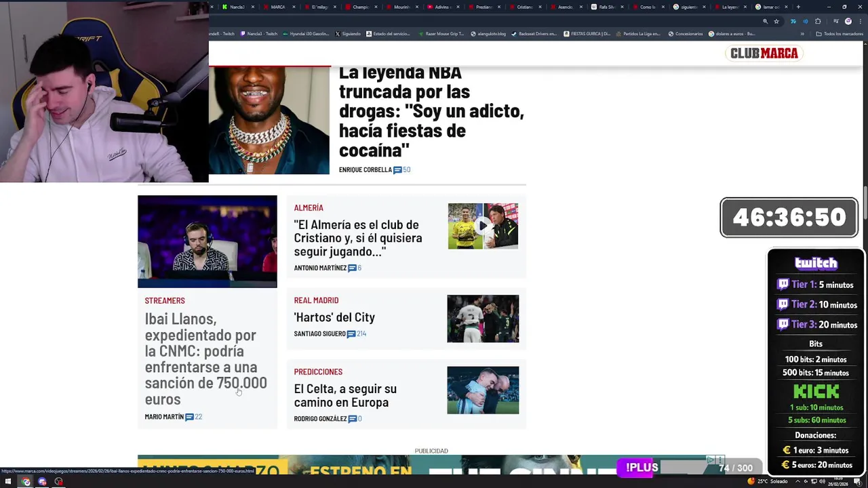868x488 pixels.
Task: Open comments (22) on Ibai Llanos article
Action: click(194, 417)
